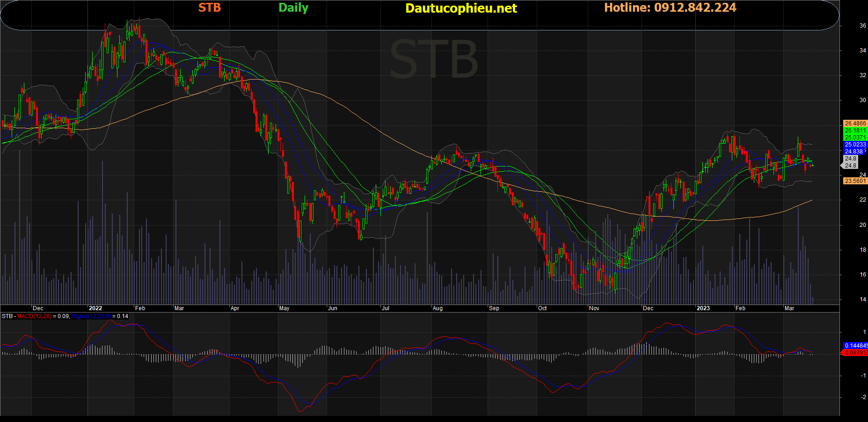Click the large STB watermark on the chart

pyautogui.click(x=433, y=59)
